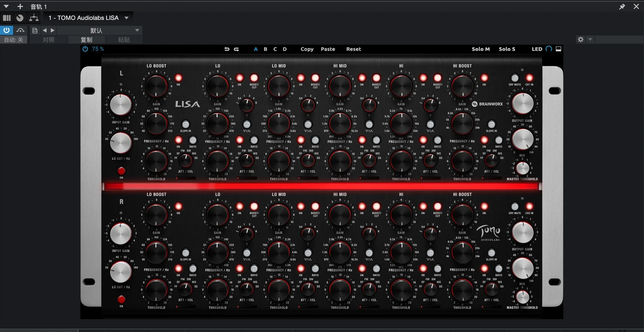
Task: Click the R channel OUTPUT GAIN knob
Action: (x=522, y=232)
